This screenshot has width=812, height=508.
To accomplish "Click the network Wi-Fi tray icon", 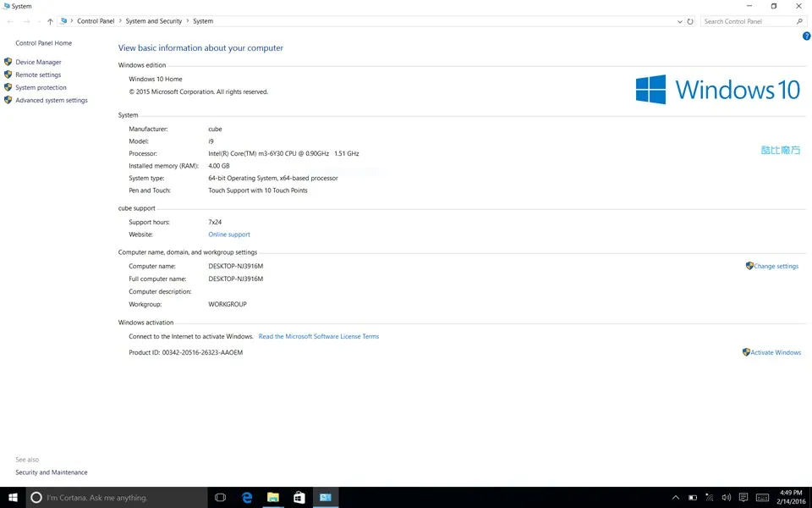I will click(x=710, y=498).
